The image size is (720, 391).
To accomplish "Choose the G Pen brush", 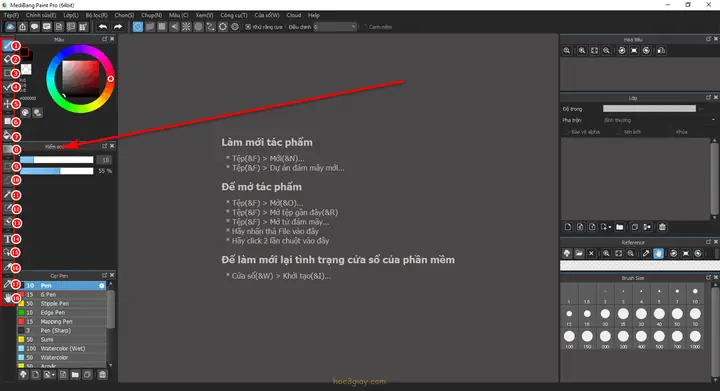I will tap(62, 295).
